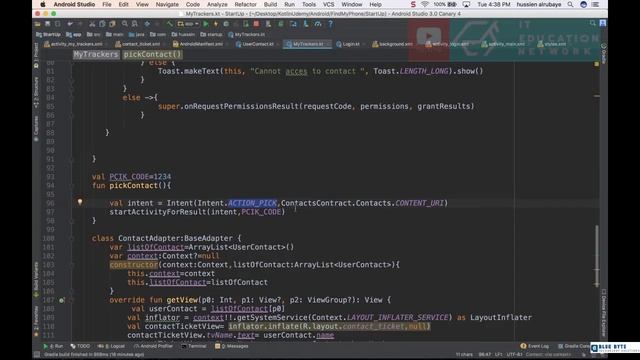The height and width of the screenshot is (360, 640).
Task: Open the Tools menu
Action: pos(309,4)
